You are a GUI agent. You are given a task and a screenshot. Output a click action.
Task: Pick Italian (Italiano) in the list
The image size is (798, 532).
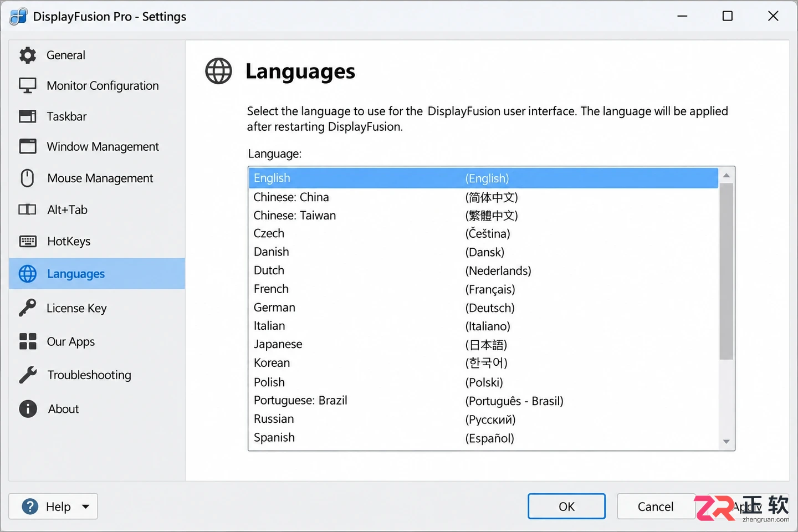click(x=483, y=326)
